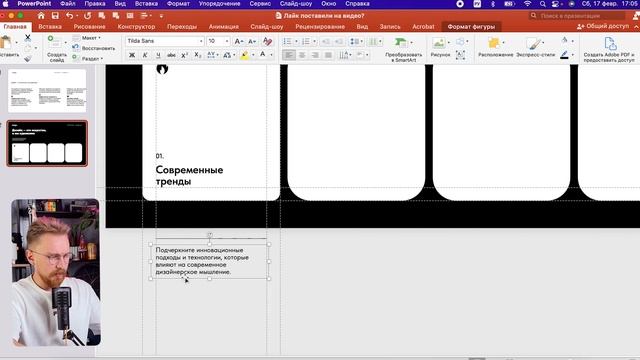Click the Современные тренды heading text
The width and height of the screenshot is (640, 360).
189,176
